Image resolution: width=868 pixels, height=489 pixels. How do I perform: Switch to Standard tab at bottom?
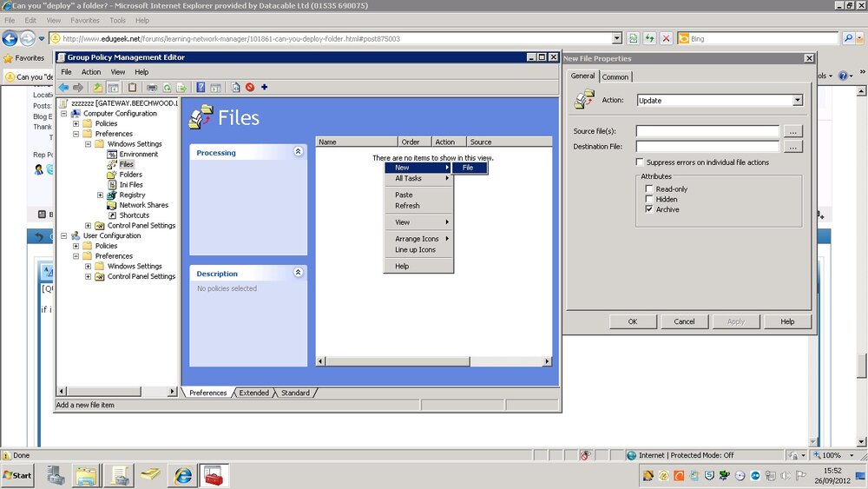tap(295, 393)
